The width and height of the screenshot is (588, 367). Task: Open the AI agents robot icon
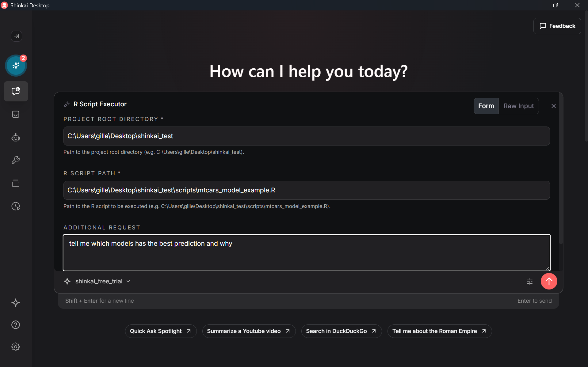(16, 138)
